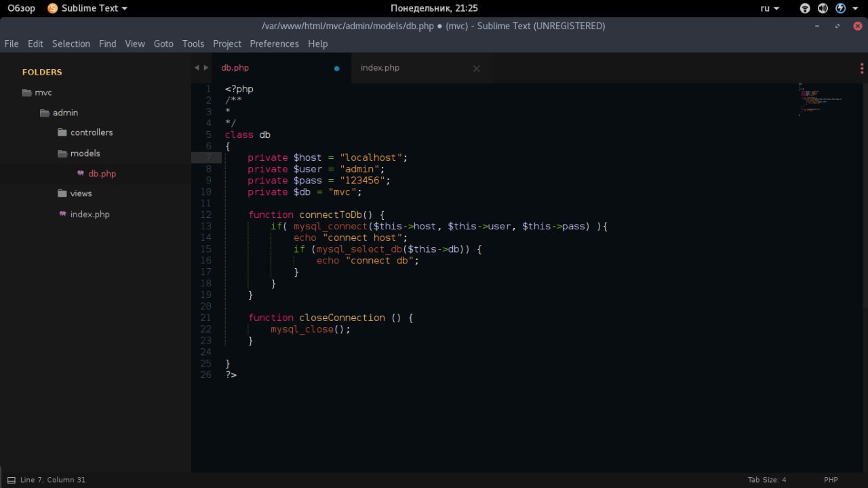868x488 pixels.
Task: Open the Sublime Text application menu
Action: coord(87,8)
